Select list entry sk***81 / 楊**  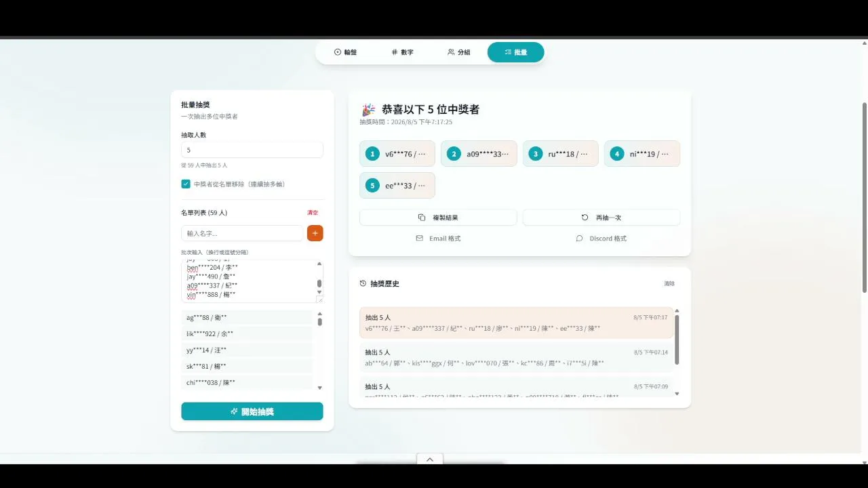click(247, 366)
